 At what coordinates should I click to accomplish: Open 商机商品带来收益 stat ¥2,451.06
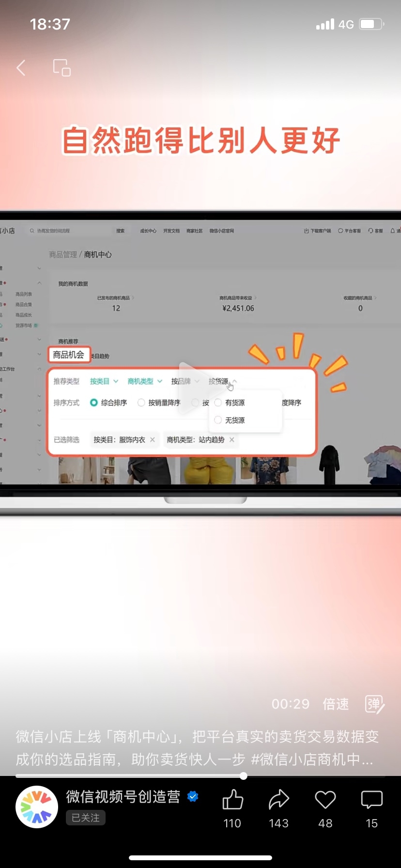[238, 304]
